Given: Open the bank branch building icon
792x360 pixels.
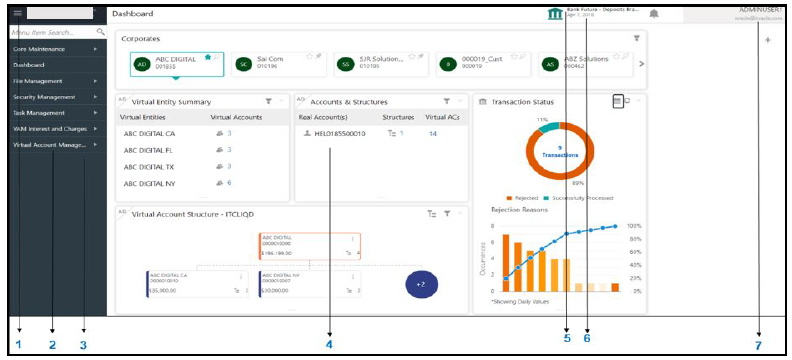Looking at the screenshot, I should (x=555, y=14).
